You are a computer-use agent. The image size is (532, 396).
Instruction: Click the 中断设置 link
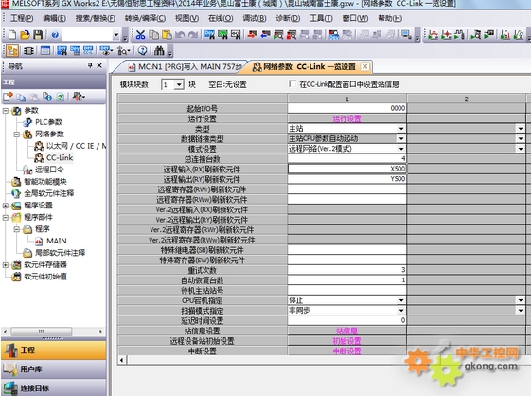346,351
